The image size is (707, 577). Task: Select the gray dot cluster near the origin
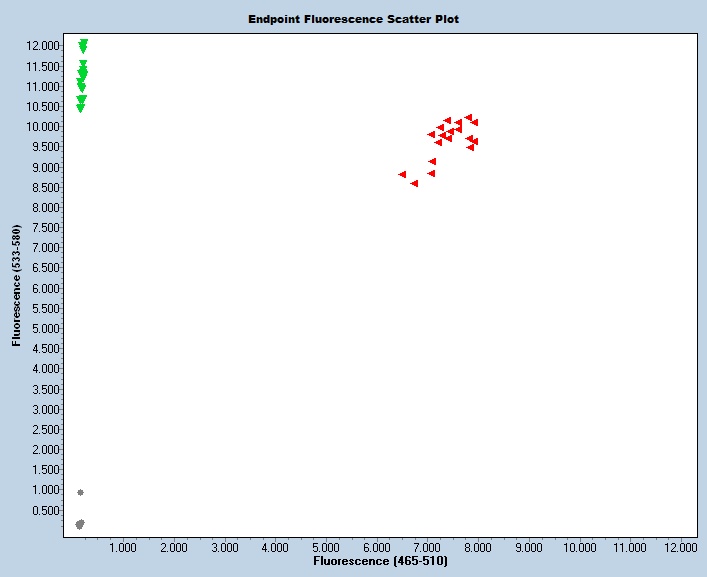(80, 524)
